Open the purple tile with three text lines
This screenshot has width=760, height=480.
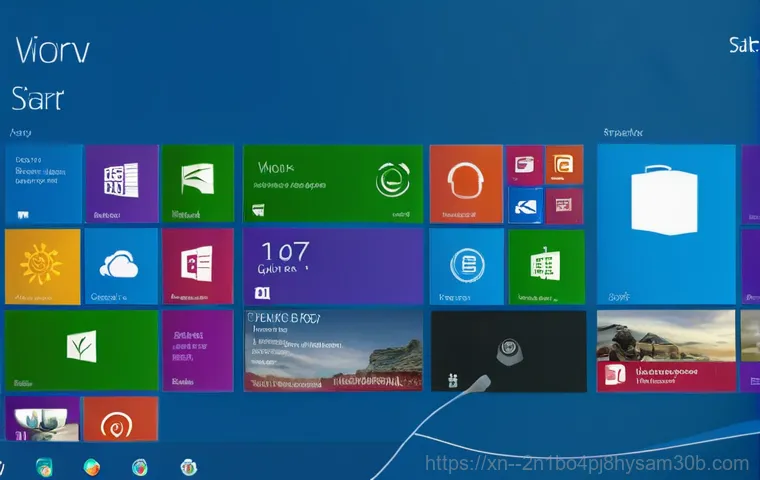pos(198,350)
